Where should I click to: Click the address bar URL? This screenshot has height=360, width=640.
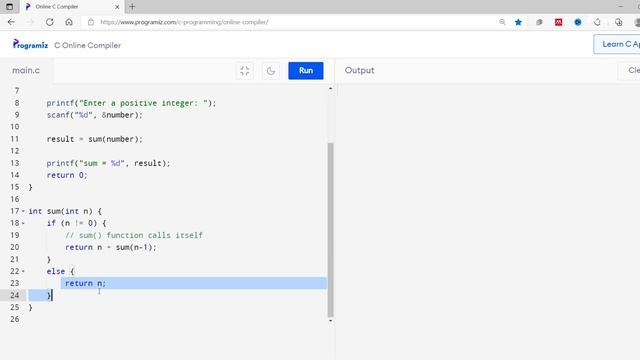click(184, 22)
